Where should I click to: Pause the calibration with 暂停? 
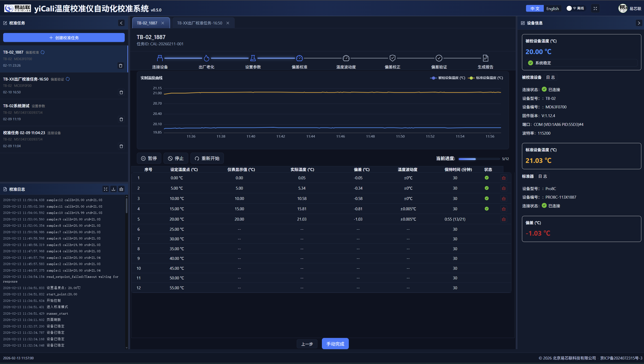pyautogui.click(x=149, y=158)
